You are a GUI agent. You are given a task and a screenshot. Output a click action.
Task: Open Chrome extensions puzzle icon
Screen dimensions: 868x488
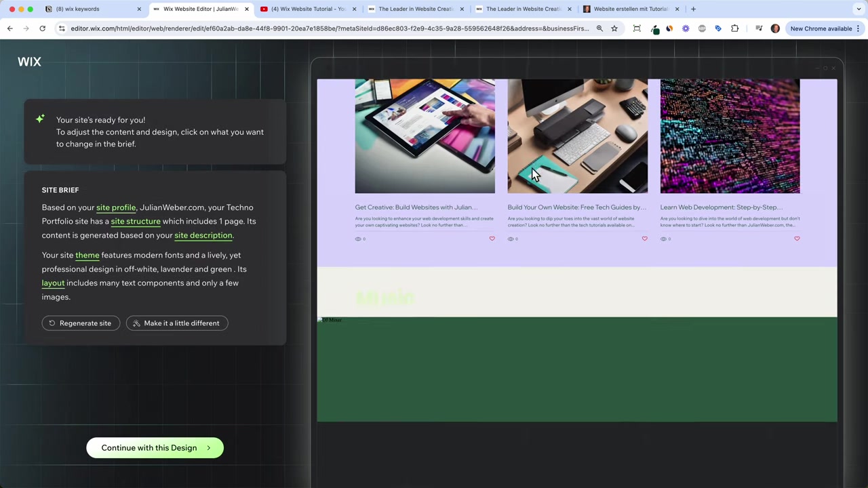click(734, 28)
